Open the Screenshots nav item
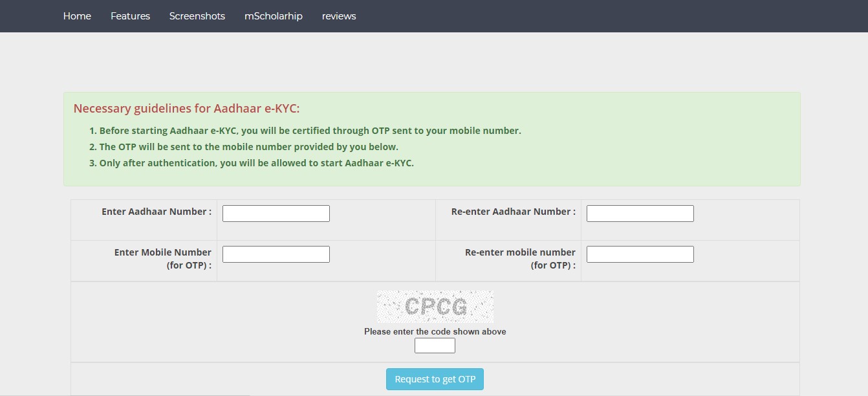Image resolution: width=868 pixels, height=396 pixels. [x=197, y=16]
